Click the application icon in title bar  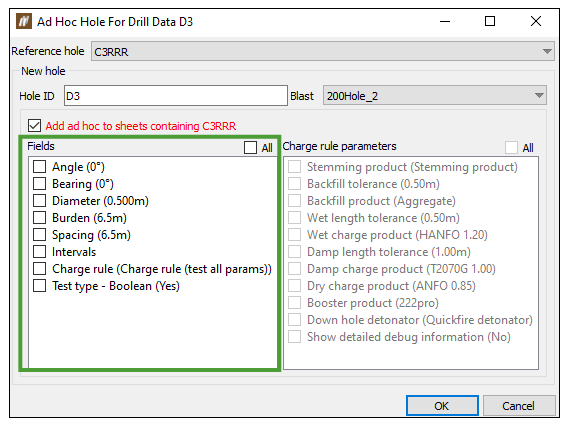(x=24, y=21)
